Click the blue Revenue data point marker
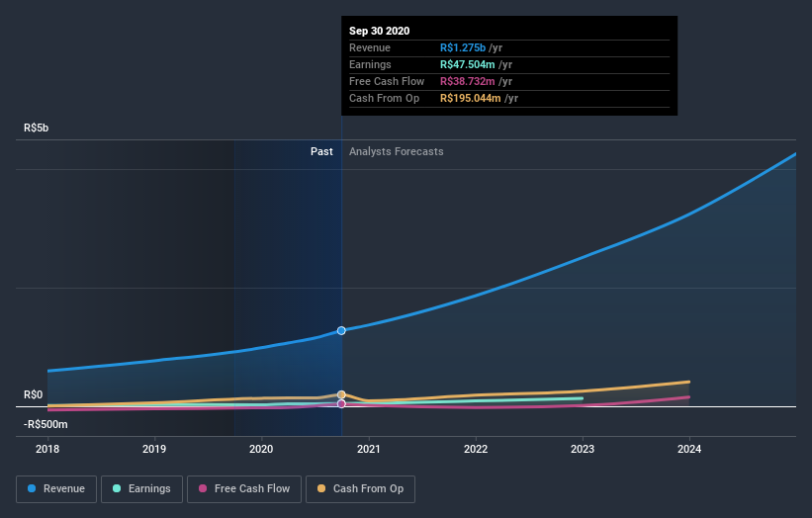This screenshot has height=518, width=812. [341, 331]
